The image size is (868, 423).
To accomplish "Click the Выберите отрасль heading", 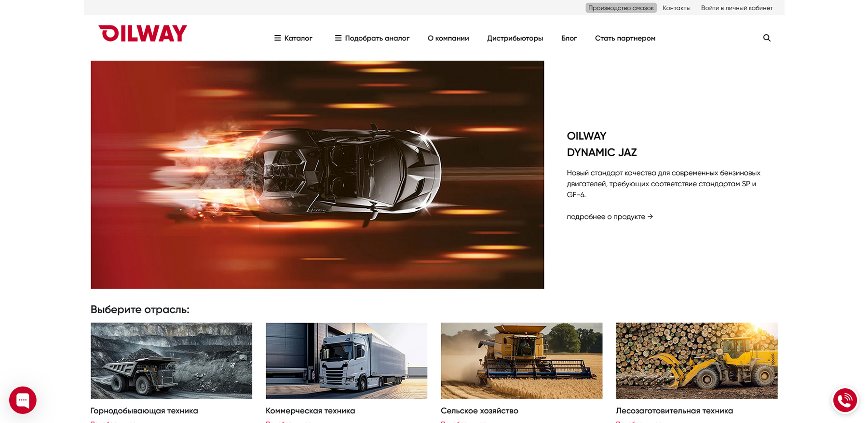I will (140, 310).
